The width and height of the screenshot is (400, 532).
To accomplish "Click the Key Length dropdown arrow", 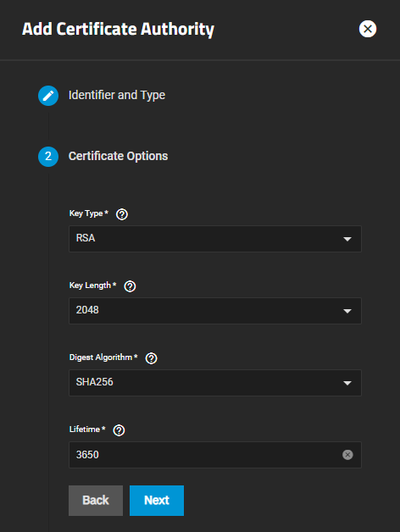I will (347, 311).
